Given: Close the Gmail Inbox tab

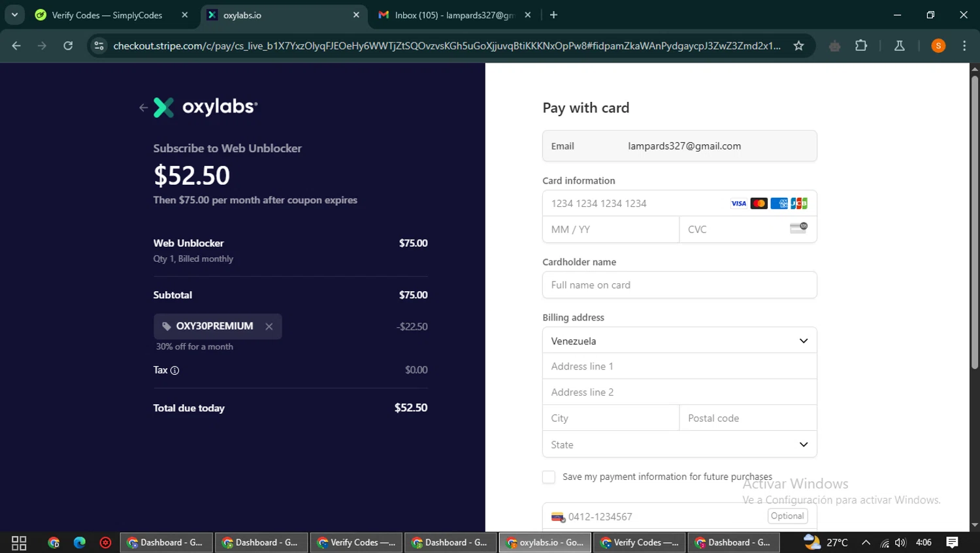Looking at the screenshot, I should coord(528,15).
